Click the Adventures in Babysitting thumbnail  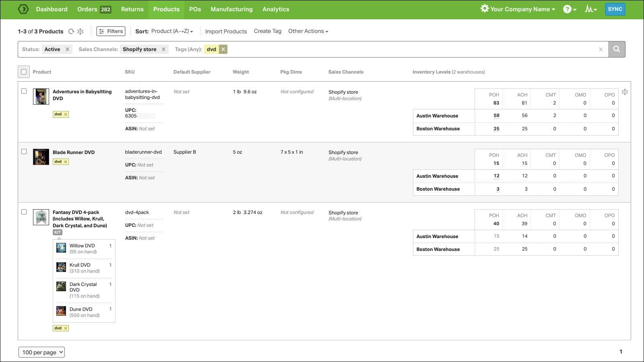[41, 97]
